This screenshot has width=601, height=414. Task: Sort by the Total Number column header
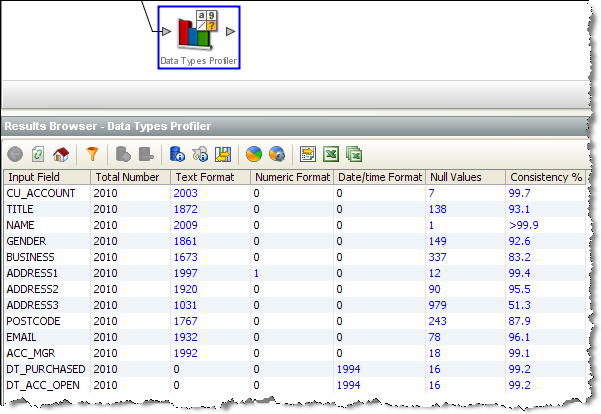[130, 177]
